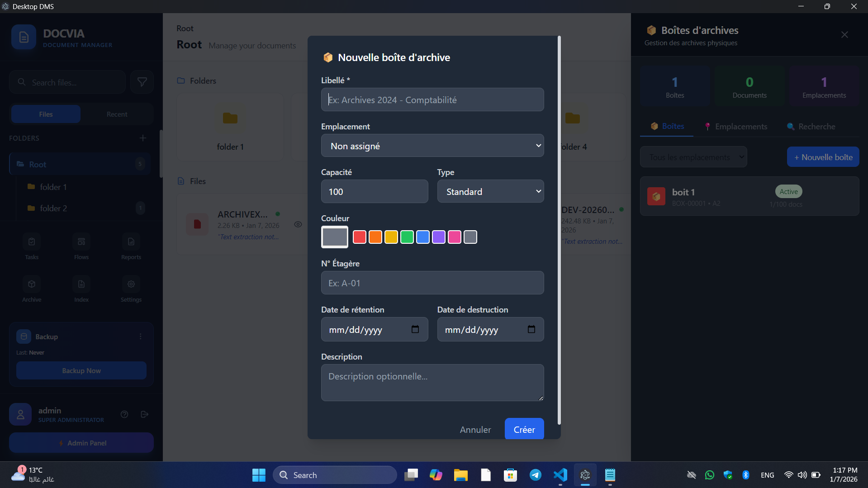
Task: Click the Nouvelle boîte button
Action: coord(823,157)
